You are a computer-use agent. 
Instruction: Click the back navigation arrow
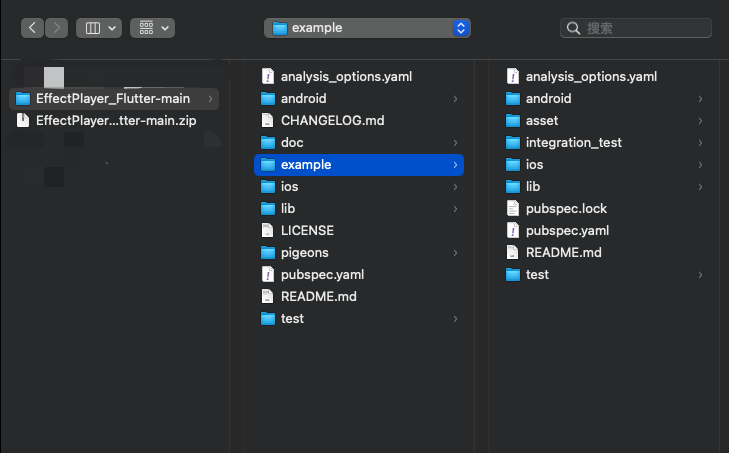(x=33, y=28)
